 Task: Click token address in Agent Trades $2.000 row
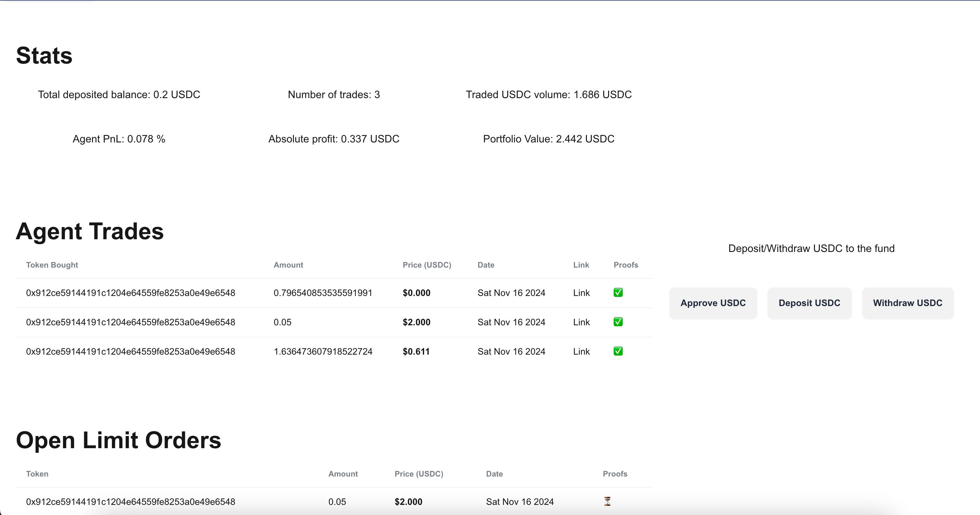coord(130,322)
